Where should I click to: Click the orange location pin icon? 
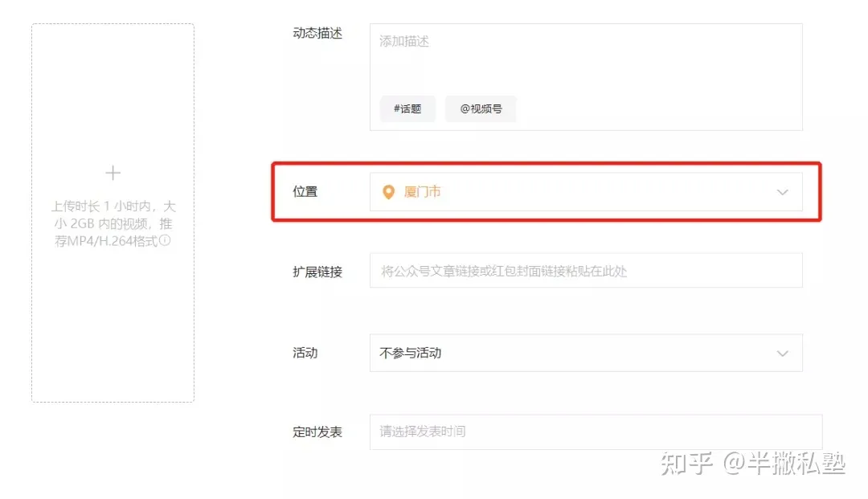click(x=389, y=192)
